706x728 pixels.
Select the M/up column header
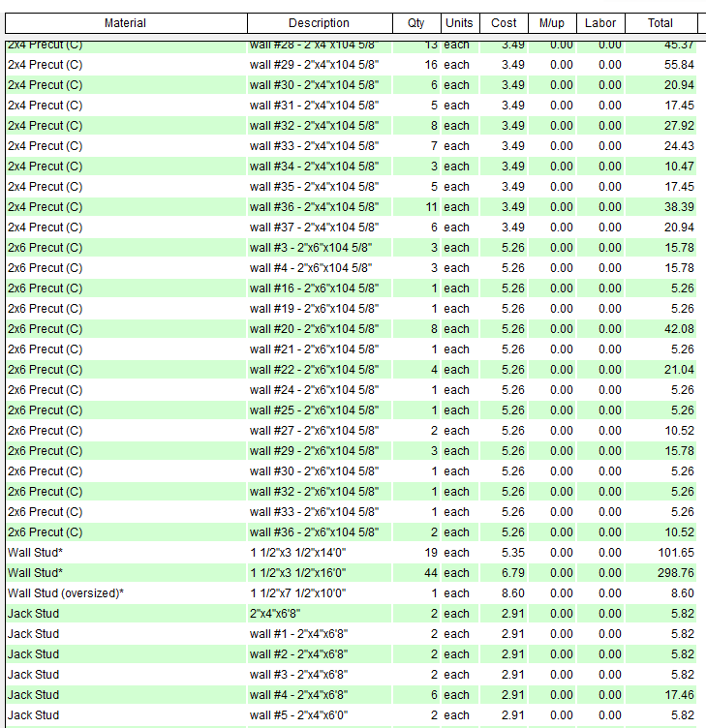pos(553,23)
